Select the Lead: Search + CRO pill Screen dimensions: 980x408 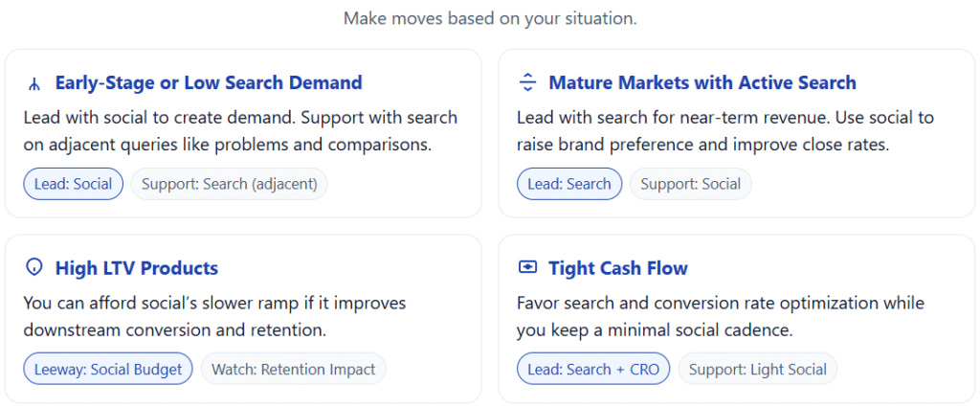593,369
